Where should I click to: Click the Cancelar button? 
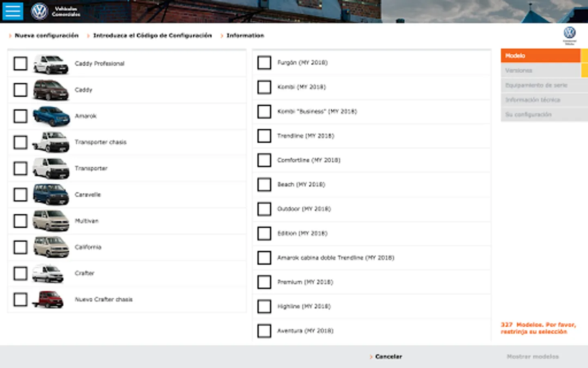click(388, 357)
